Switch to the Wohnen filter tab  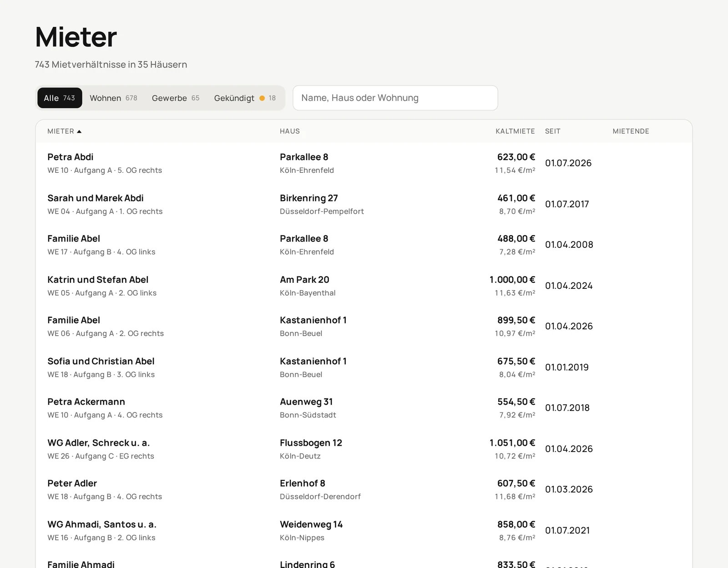[x=113, y=98]
